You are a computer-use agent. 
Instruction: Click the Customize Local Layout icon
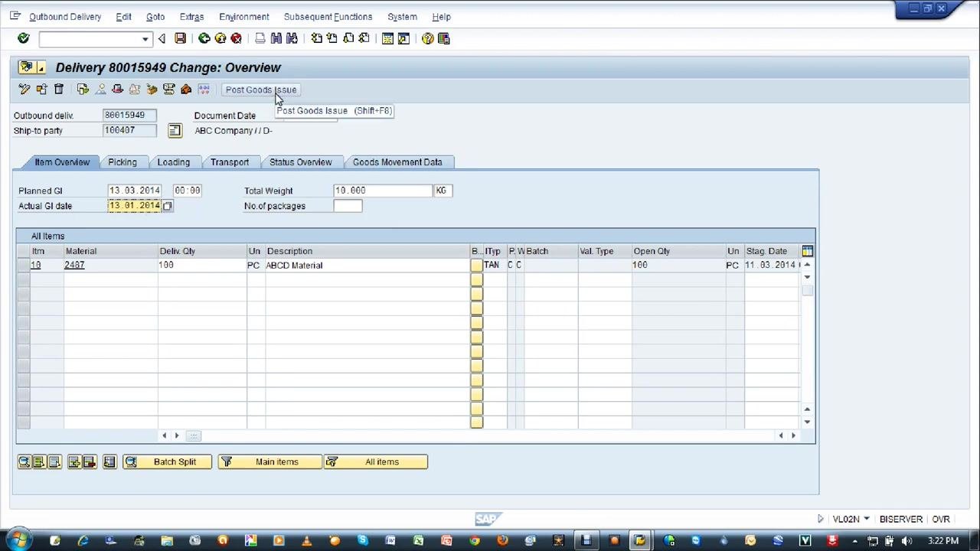point(443,38)
